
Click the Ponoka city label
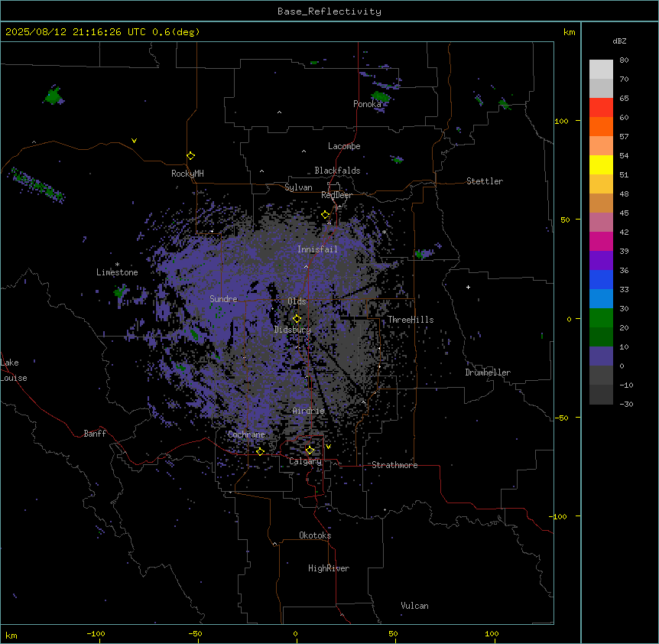coord(367,104)
